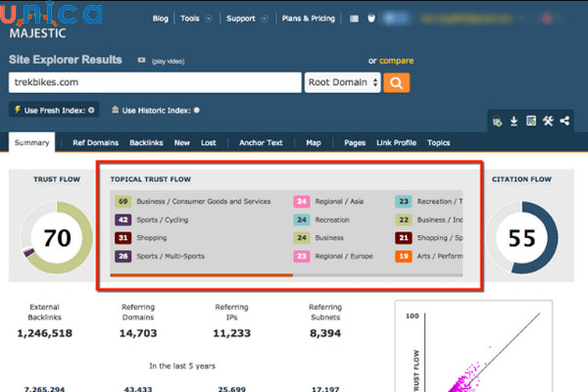Switch to the Backlinks tab

(x=146, y=143)
